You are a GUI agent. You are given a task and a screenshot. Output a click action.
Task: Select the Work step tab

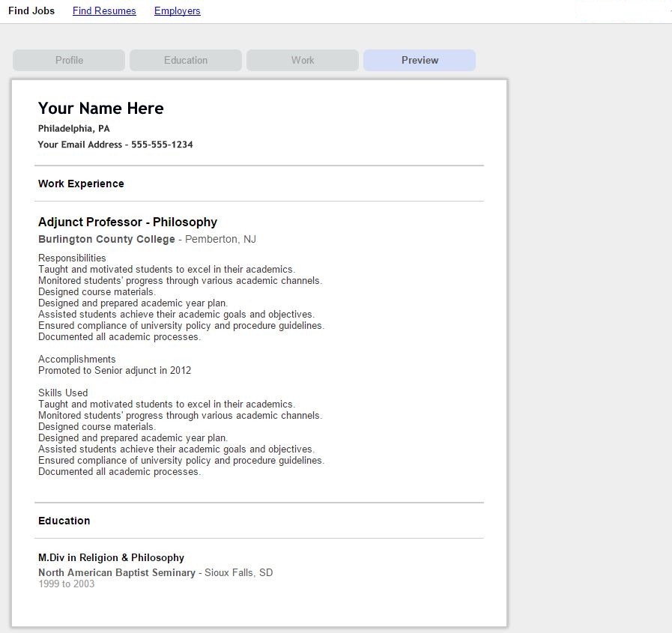[x=303, y=61]
